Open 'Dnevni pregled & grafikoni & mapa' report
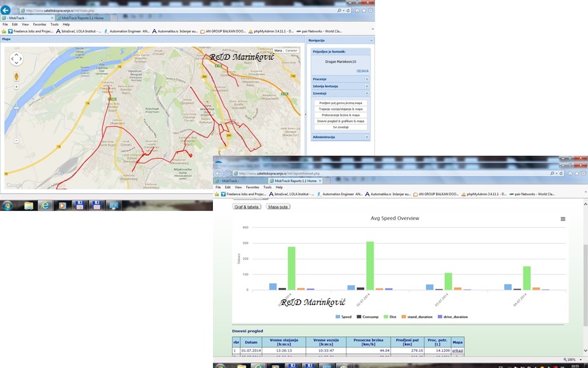The image size is (588, 368). tap(341, 121)
